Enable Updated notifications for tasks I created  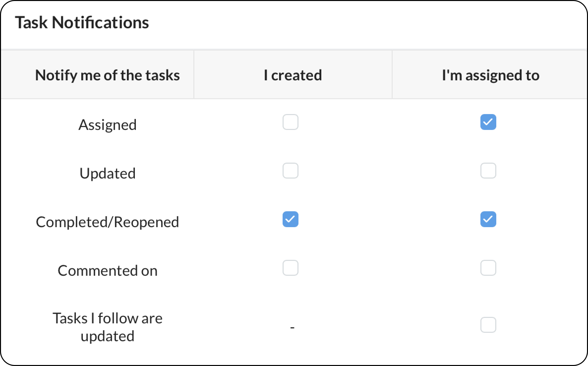290,171
